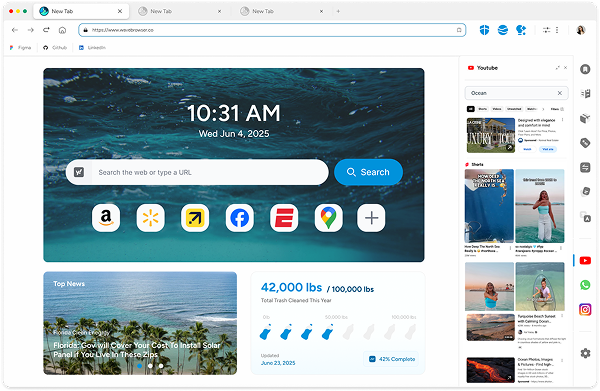Open the Figma bookmark
The width and height of the screenshot is (600, 391).
coord(20,48)
